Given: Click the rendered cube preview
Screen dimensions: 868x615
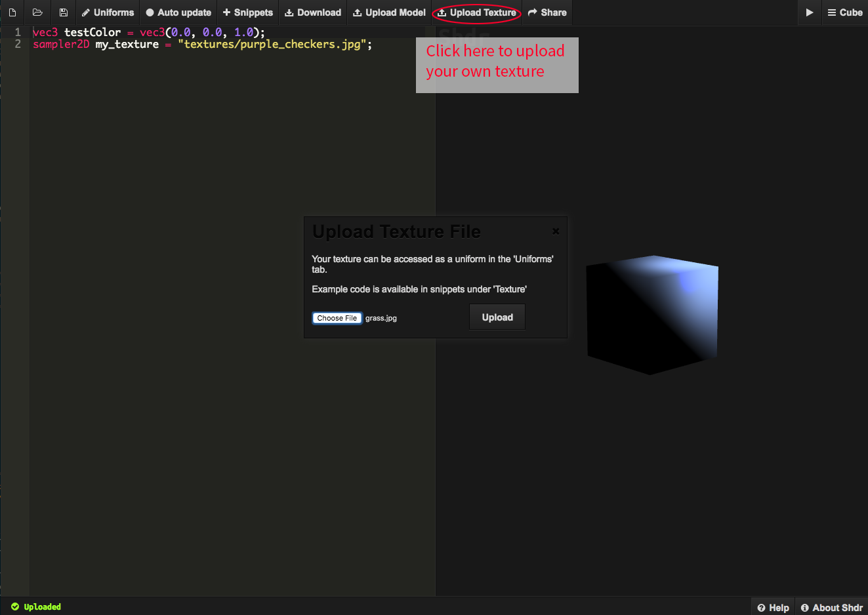Looking at the screenshot, I should click(x=652, y=315).
